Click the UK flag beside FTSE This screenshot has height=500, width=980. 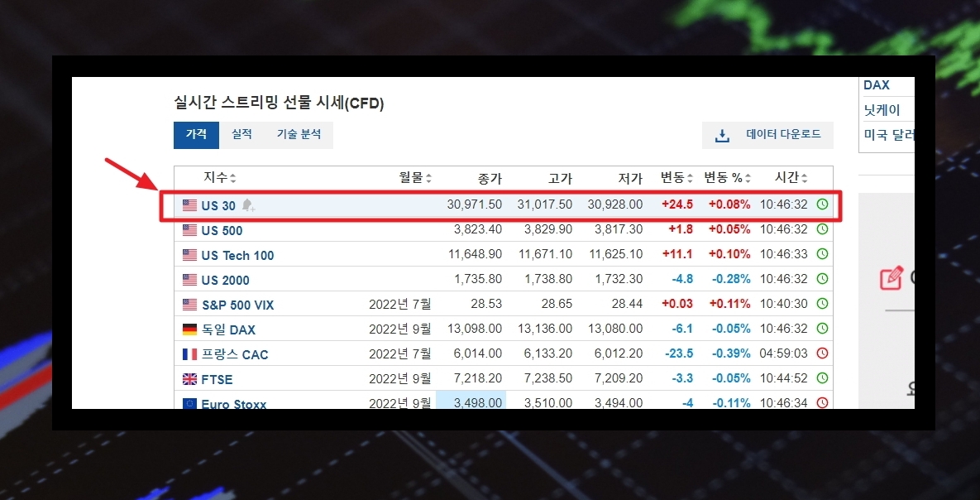click(189, 379)
